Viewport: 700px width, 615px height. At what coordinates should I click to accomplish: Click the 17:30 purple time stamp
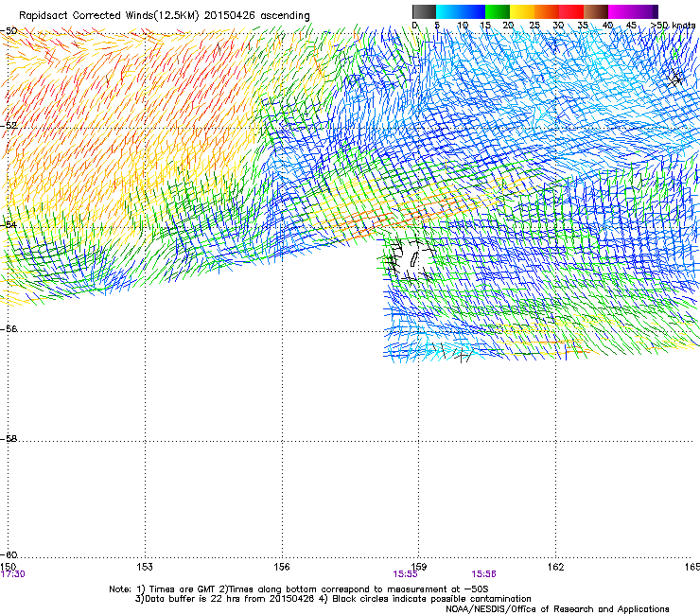tap(13, 574)
